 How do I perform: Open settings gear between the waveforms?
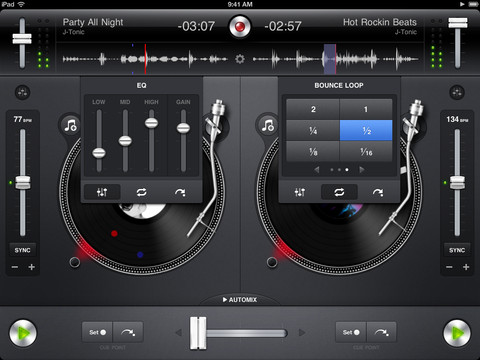coord(240,59)
